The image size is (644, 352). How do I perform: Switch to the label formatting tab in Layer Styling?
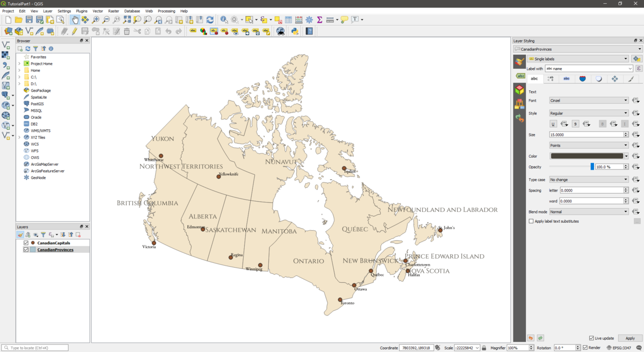pyautogui.click(x=550, y=78)
